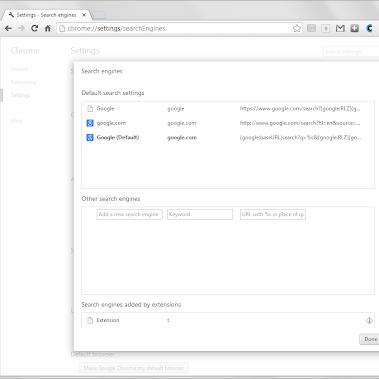The image size is (379, 379).
Task: Select the Extension search engine row
Action: point(228,320)
